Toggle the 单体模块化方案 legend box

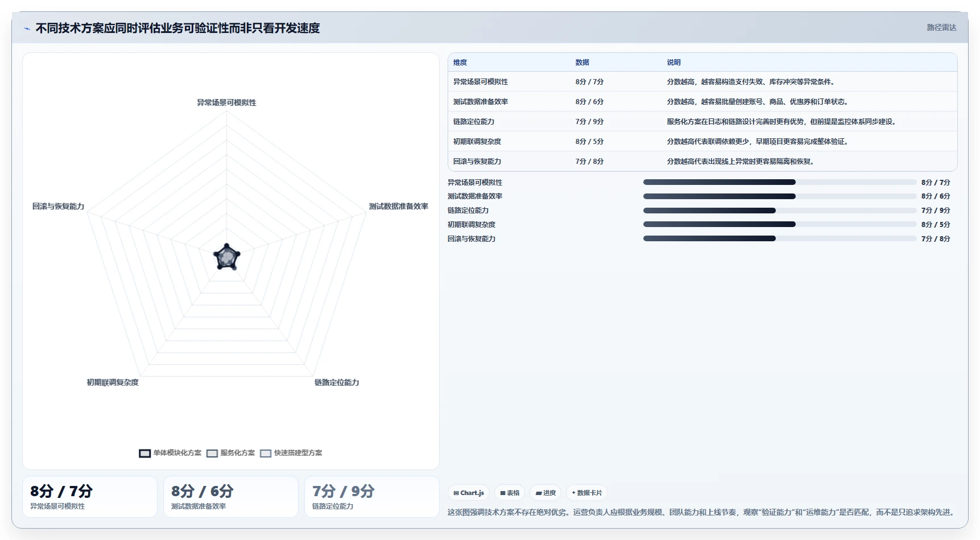tap(144, 454)
